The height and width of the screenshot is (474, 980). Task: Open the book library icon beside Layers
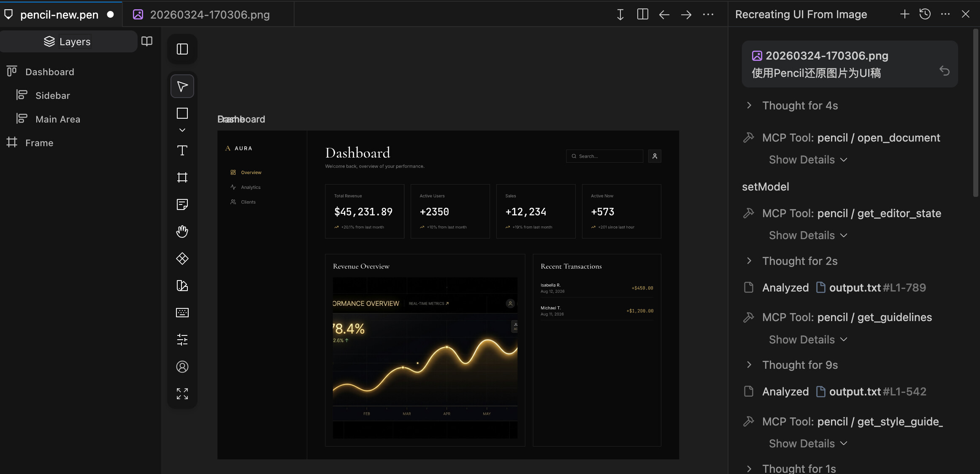147,41
